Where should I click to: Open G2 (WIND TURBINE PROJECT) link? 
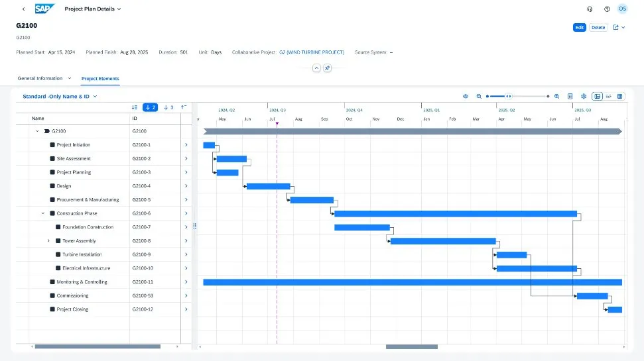pos(312,52)
